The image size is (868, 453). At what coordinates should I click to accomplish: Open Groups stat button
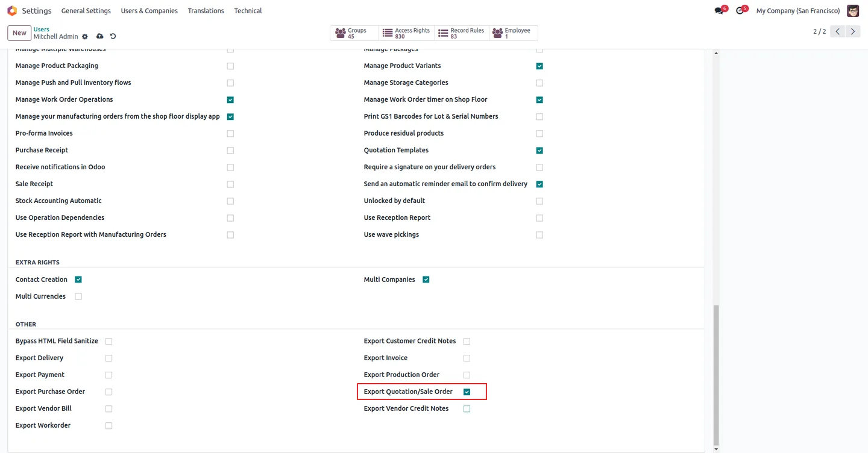coord(354,33)
